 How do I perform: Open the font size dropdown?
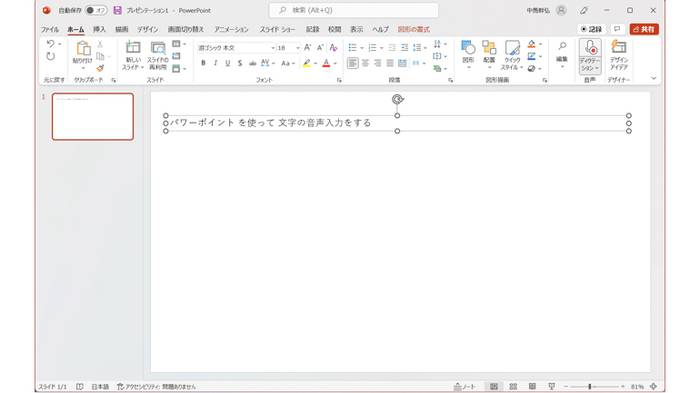point(298,48)
